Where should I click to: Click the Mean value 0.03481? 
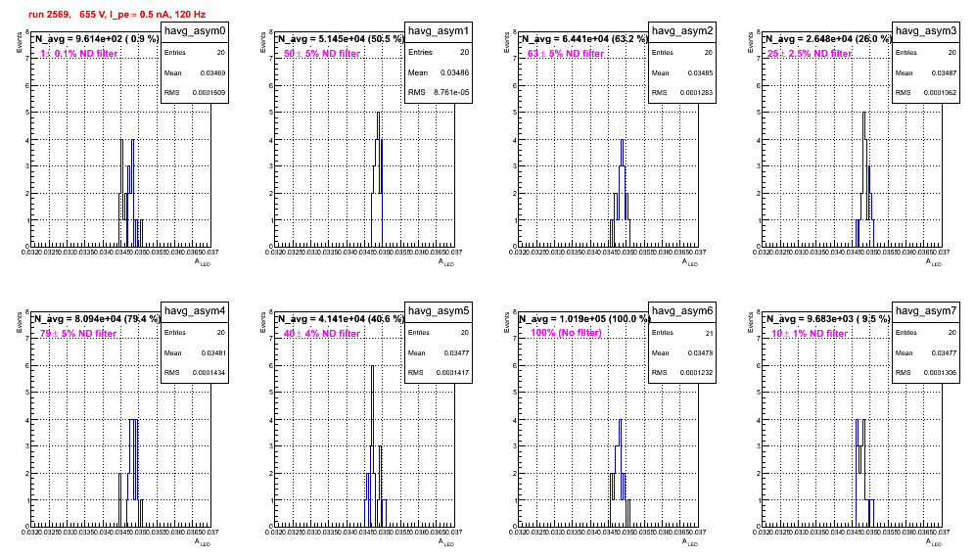point(212,352)
